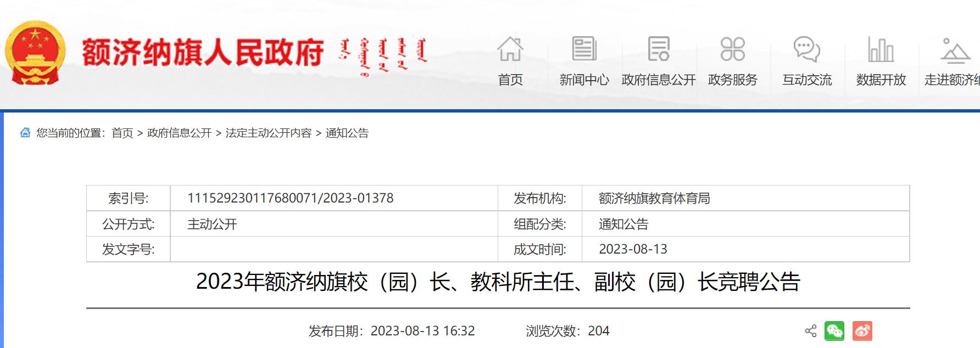Viewport: 980px width, 348px height.
Task: Click the 发文字号 label cell
Action: click(129, 249)
